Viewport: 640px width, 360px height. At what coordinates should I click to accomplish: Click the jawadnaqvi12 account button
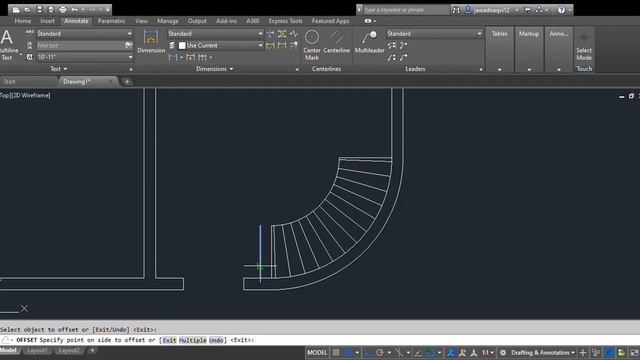[491, 10]
